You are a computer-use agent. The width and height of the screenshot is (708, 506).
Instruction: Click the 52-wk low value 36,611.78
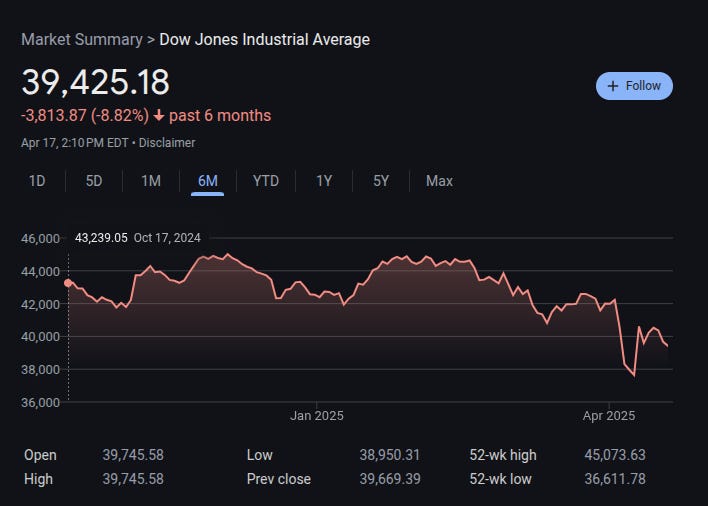(615, 478)
